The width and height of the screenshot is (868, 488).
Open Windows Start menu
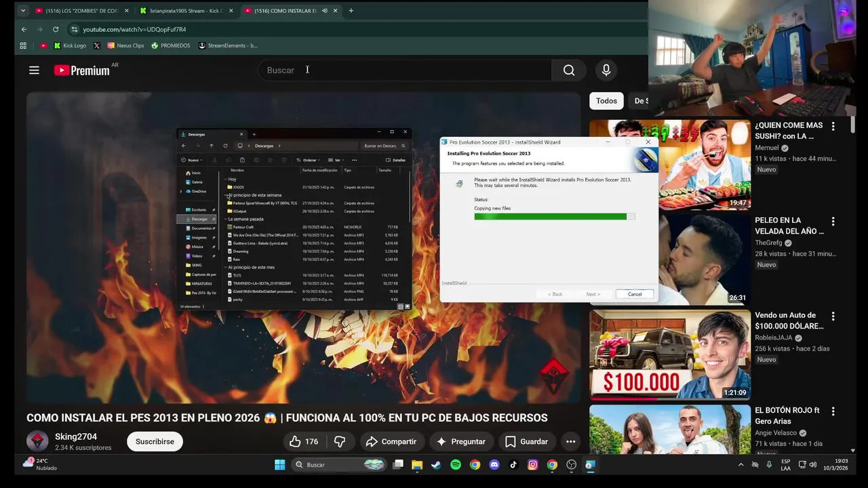(x=279, y=464)
